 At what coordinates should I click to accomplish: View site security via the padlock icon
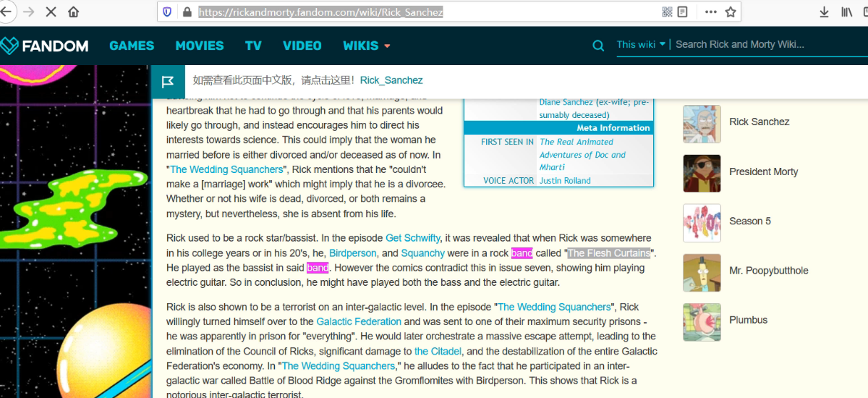click(187, 12)
